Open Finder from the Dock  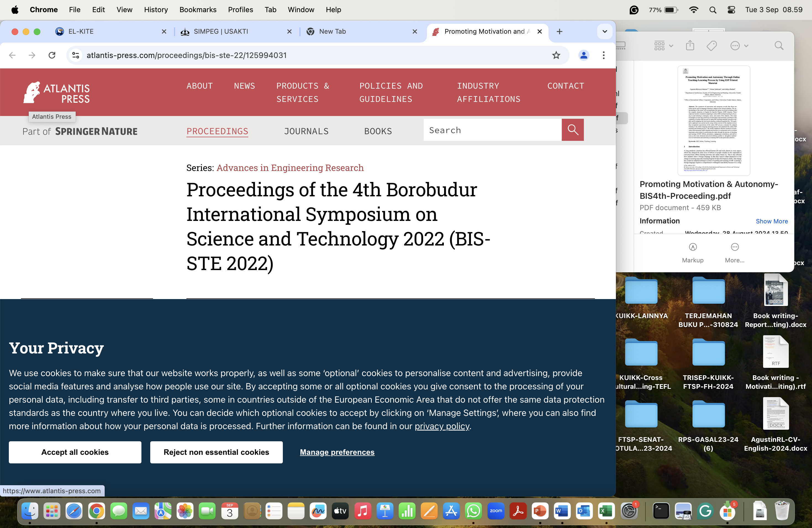(30, 511)
